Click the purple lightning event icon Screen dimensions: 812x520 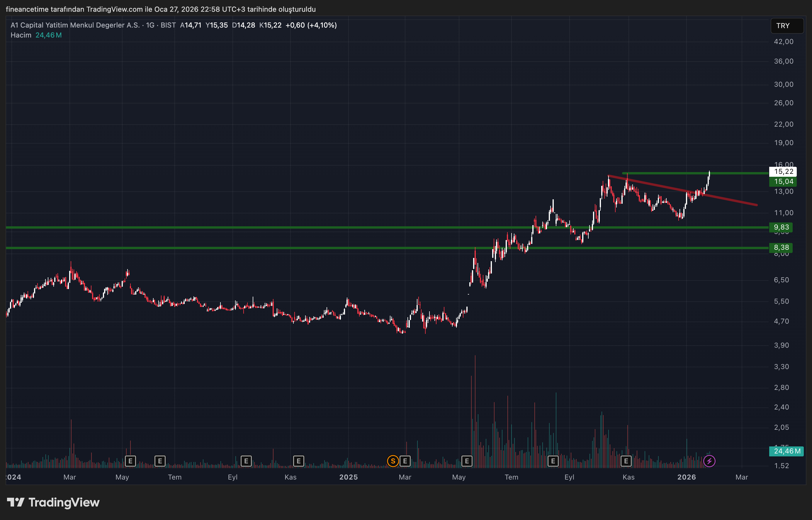coord(709,461)
